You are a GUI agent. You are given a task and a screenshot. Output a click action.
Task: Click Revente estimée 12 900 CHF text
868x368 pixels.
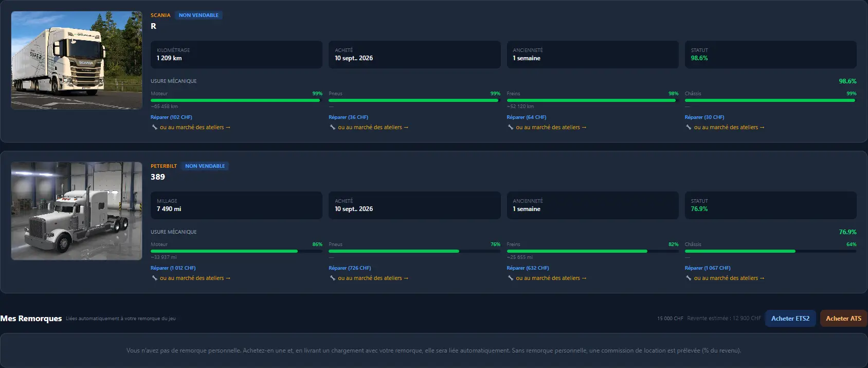tap(724, 319)
